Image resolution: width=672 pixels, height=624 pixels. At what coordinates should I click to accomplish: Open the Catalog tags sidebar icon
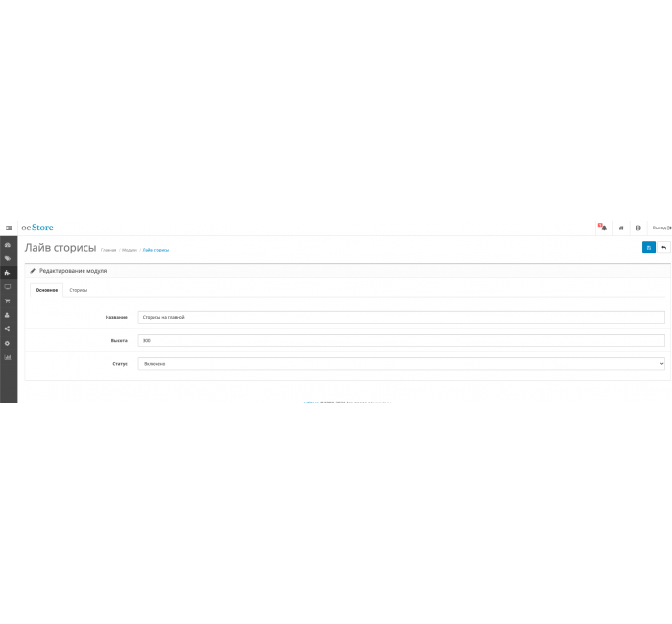tap(8, 259)
